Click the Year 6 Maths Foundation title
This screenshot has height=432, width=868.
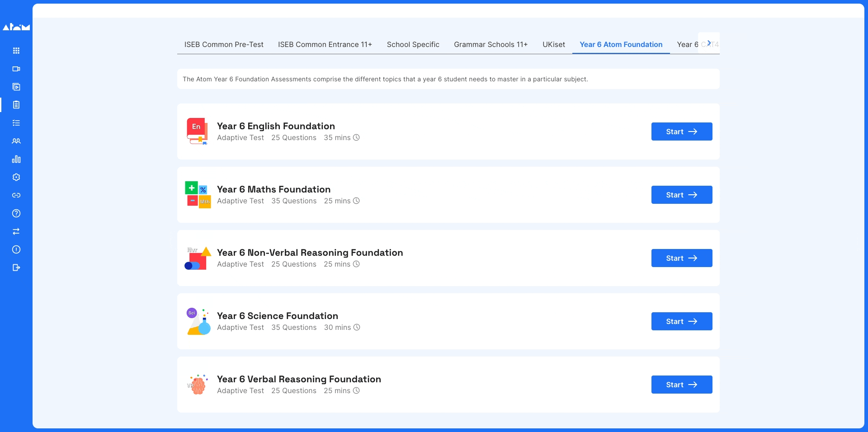point(274,189)
